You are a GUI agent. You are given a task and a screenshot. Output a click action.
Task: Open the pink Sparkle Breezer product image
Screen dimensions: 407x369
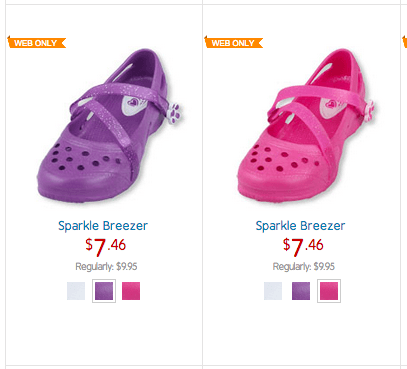point(306,125)
